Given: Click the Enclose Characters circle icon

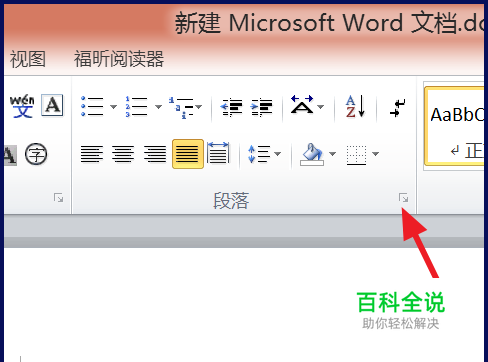Looking at the screenshot, I should [x=36, y=154].
